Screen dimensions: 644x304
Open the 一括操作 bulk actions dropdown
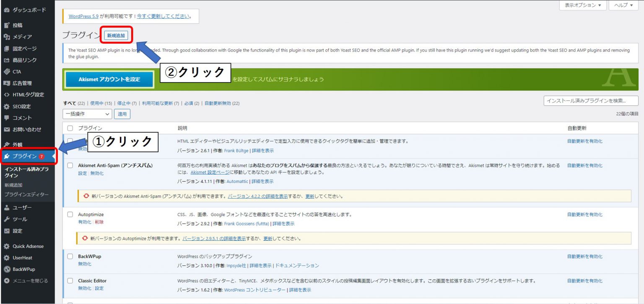86,113
